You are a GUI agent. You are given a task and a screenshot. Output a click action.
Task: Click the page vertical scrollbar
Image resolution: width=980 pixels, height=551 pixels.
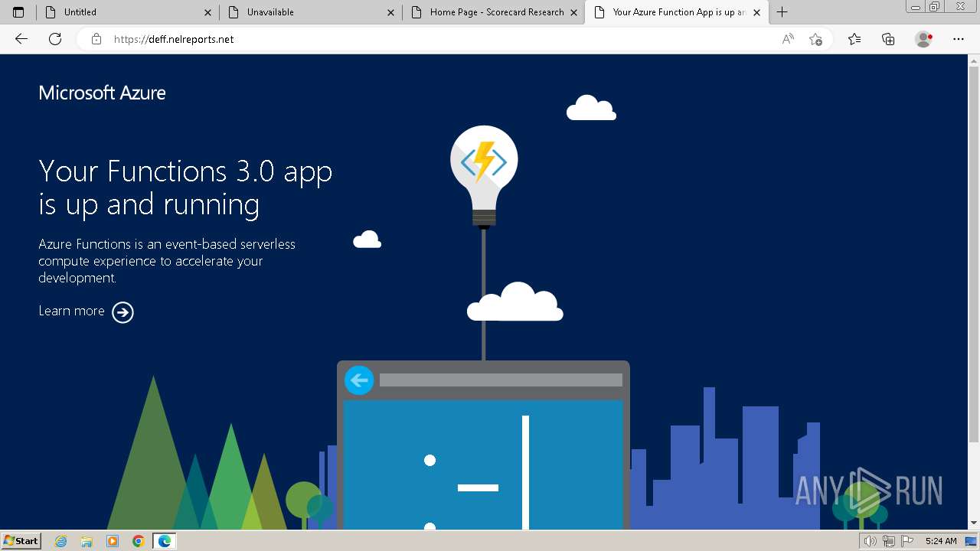[974, 253]
